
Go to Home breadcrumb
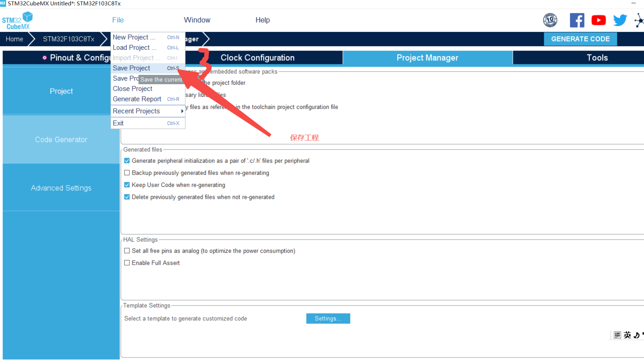tap(14, 39)
